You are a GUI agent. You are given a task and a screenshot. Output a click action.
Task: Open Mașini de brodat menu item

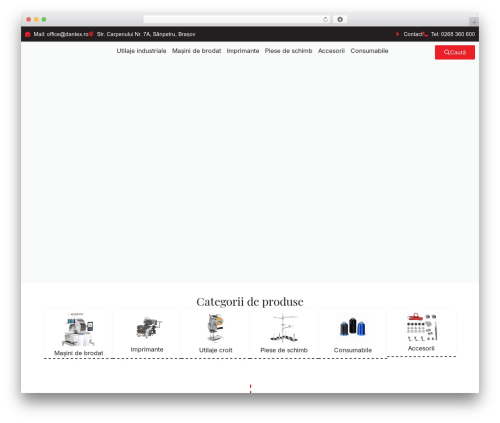tap(196, 51)
